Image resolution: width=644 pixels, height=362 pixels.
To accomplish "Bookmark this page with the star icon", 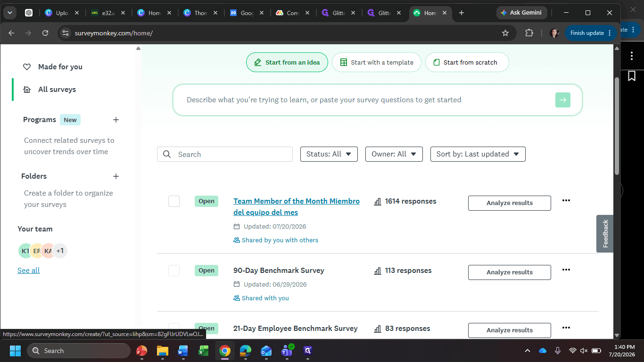I will click(505, 33).
